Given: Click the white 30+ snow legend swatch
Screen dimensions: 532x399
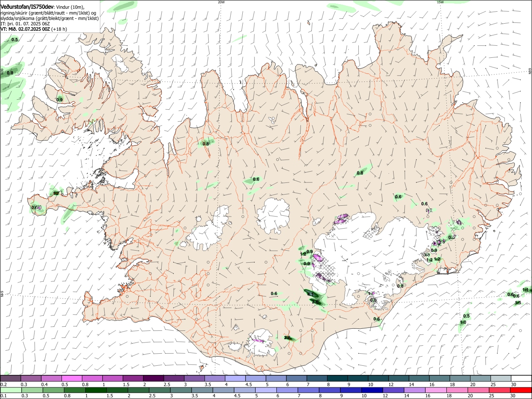Looking at the screenshot, I should (522, 378).
